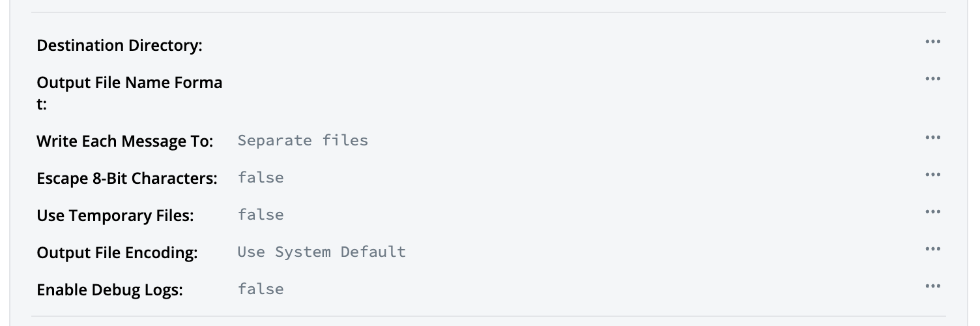Click the 'Escape 8-Bit Characters:' label
980x326 pixels.
(126, 179)
